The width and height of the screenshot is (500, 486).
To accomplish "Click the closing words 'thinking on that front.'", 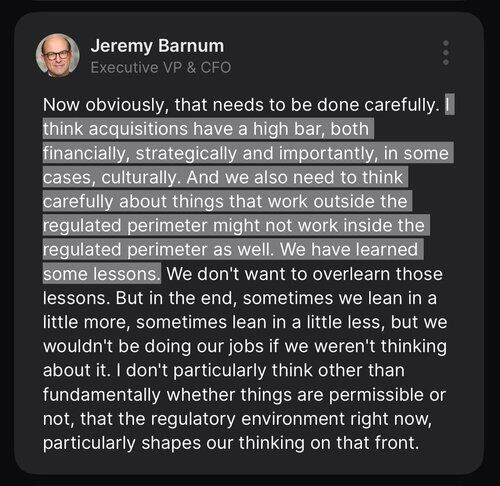I will [x=329, y=443].
